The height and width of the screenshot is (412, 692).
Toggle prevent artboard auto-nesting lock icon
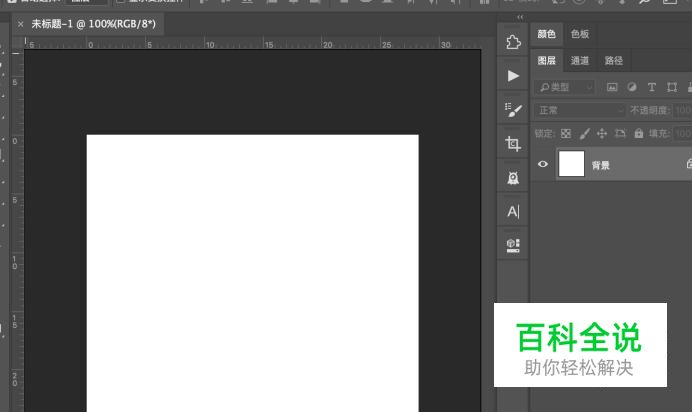click(x=620, y=133)
